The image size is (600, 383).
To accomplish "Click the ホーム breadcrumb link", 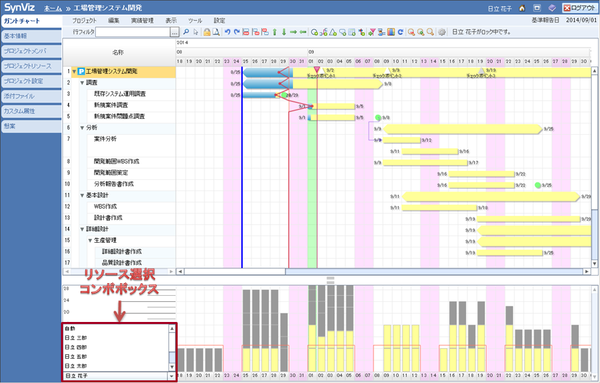I will (53, 8).
